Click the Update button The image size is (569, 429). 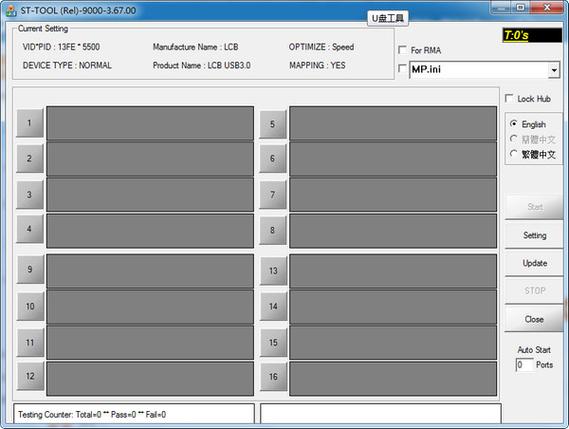(x=534, y=263)
